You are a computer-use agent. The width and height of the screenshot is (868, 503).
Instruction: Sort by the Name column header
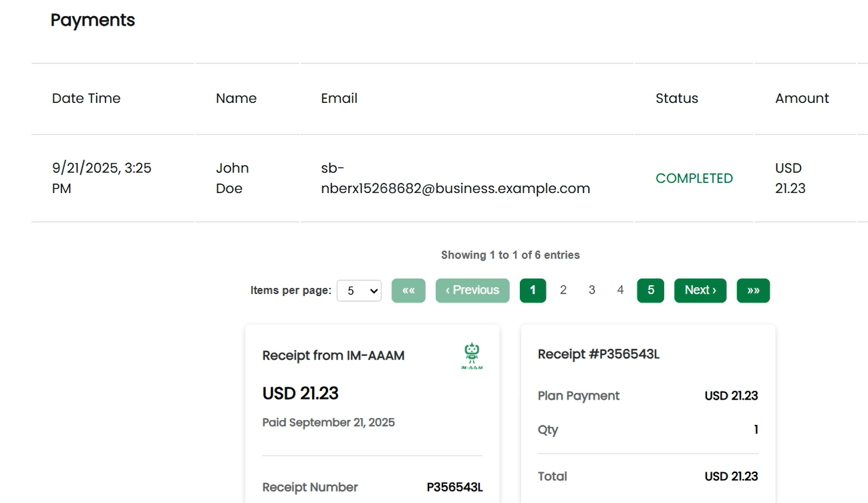[x=236, y=98]
